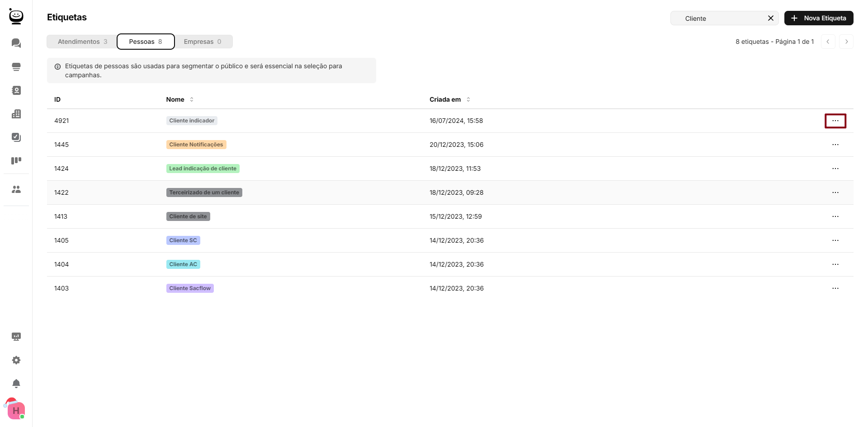Open the chat conversations sidebar icon

(x=16, y=43)
